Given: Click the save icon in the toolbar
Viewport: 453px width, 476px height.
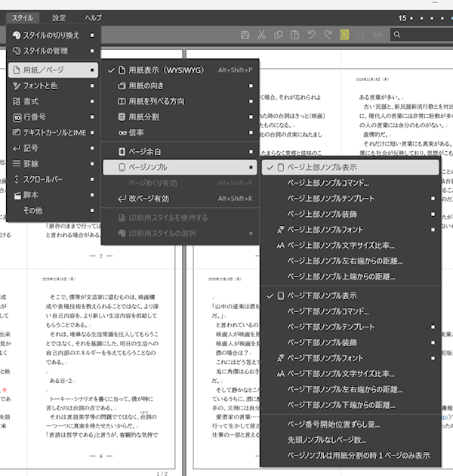Looking at the screenshot, I should (245, 35).
